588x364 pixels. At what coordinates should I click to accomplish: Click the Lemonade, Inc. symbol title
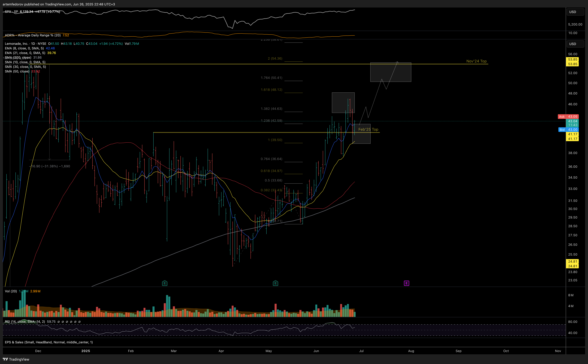coord(17,44)
